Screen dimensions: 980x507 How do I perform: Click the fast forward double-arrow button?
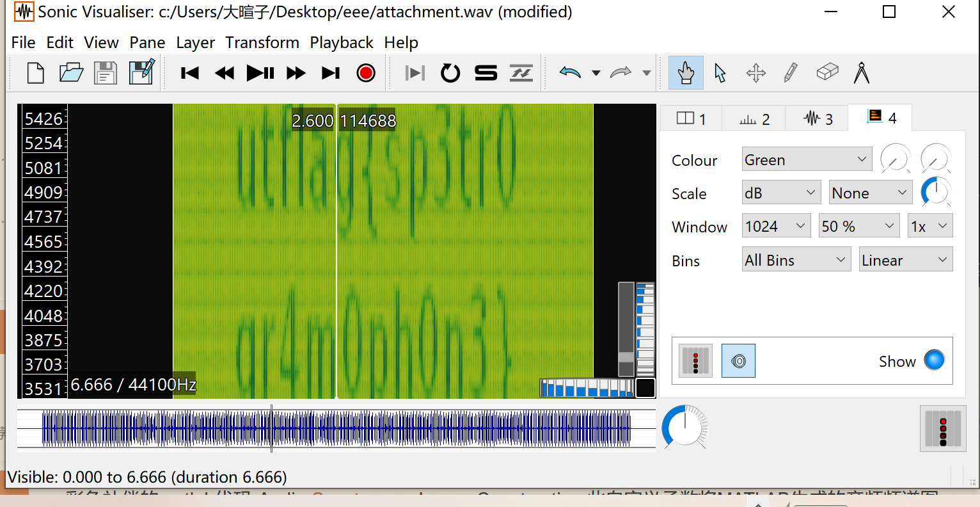[296, 73]
